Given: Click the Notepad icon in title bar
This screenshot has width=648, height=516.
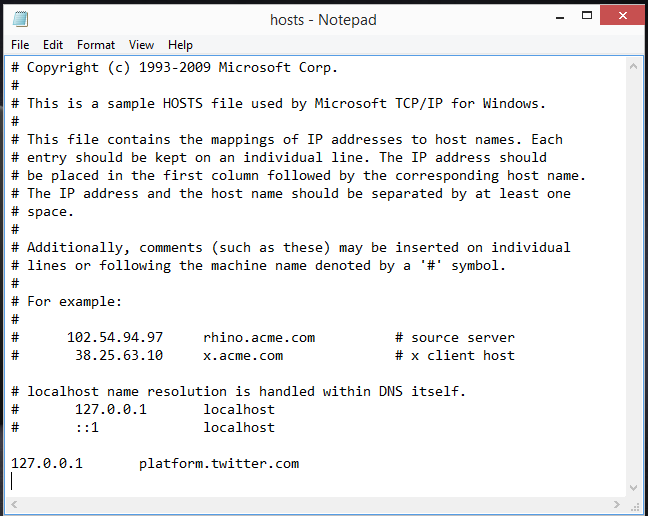Looking at the screenshot, I should tap(20, 19).
